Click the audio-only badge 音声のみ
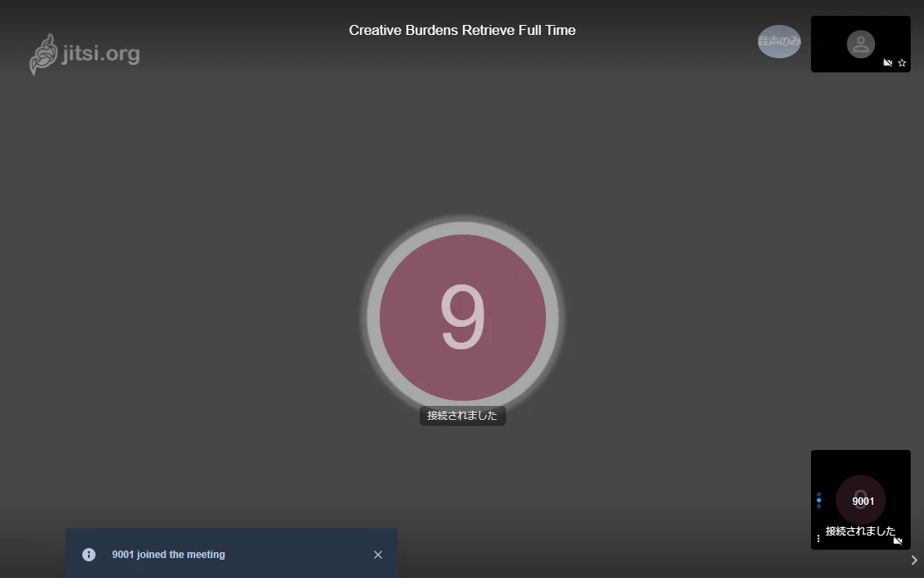924x578 pixels. pos(779,42)
